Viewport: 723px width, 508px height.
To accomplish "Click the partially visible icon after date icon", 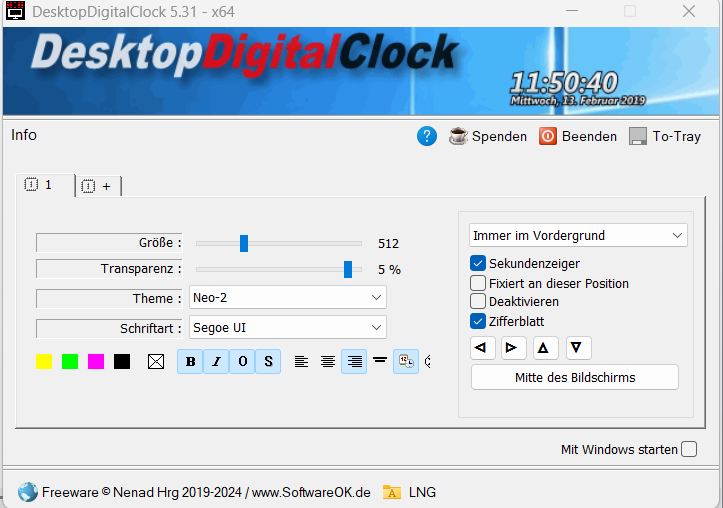I will point(427,361).
